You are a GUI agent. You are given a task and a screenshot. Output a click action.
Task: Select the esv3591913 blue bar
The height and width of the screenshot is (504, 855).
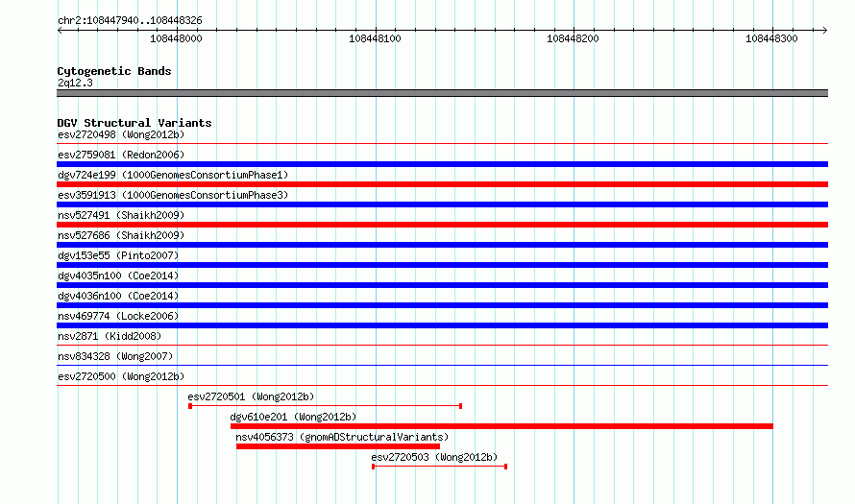pos(442,204)
